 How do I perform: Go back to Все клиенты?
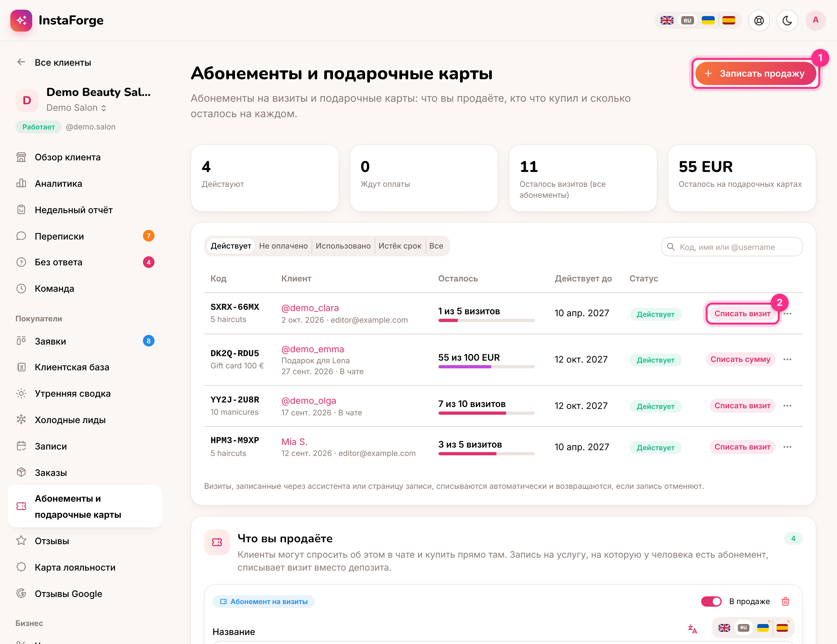click(x=54, y=62)
